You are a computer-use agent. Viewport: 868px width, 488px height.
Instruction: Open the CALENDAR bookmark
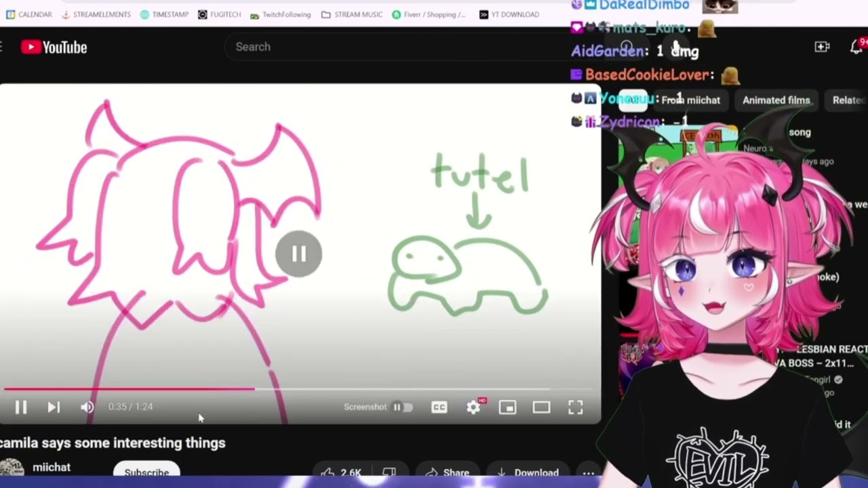pyautogui.click(x=28, y=14)
